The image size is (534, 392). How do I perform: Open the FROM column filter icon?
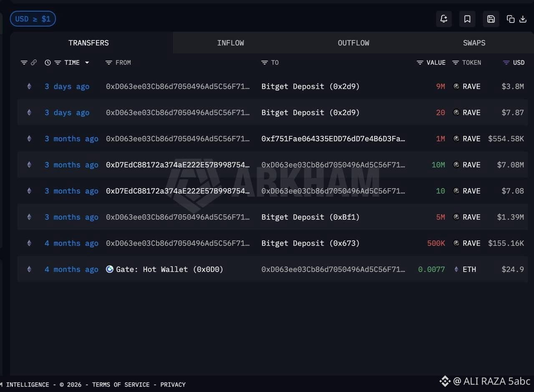click(x=109, y=63)
